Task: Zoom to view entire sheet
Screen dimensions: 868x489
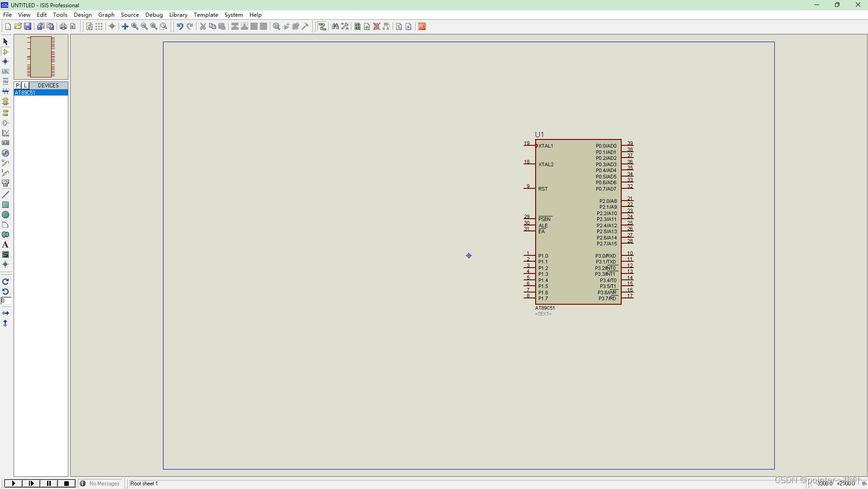Action: [x=153, y=26]
